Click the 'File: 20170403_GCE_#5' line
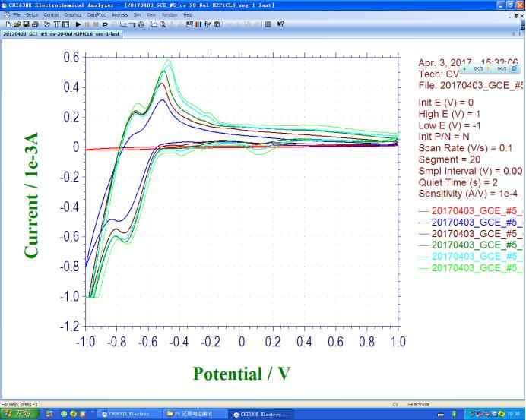 (471, 86)
